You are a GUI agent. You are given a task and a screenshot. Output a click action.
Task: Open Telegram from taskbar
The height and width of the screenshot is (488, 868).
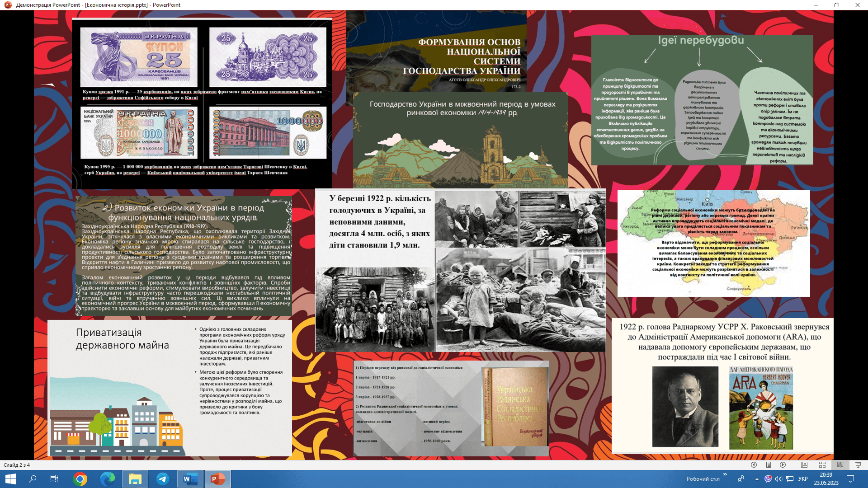(x=163, y=479)
